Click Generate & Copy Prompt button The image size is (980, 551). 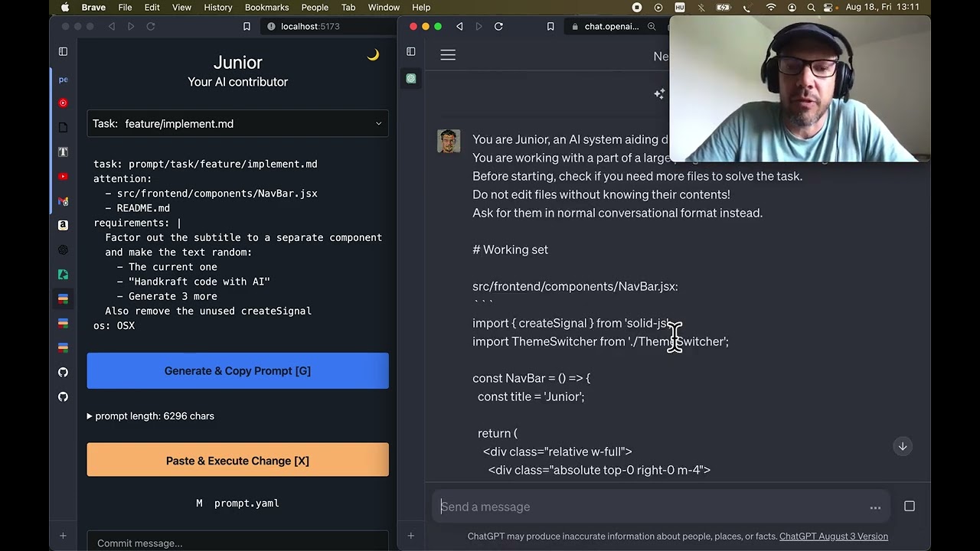point(237,370)
